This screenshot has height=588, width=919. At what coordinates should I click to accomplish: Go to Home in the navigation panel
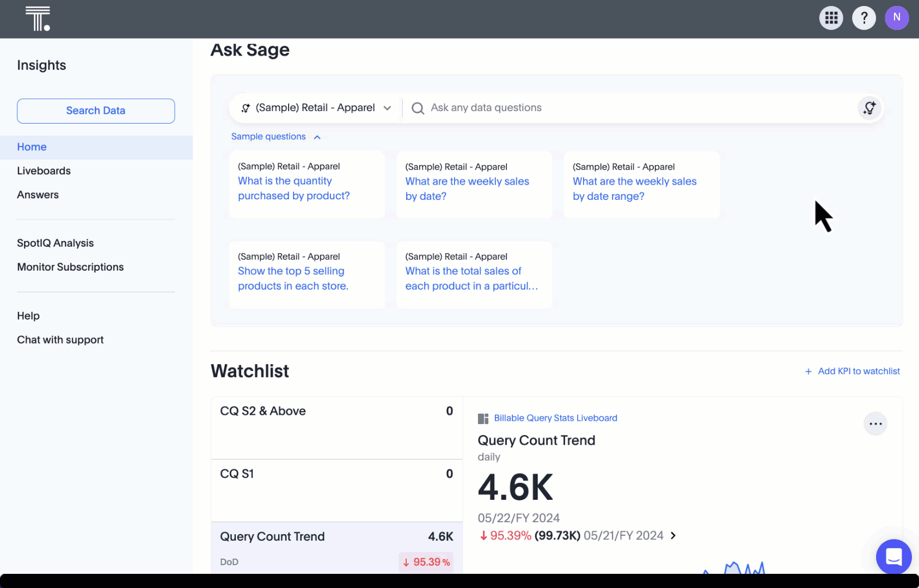click(x=32, y=146)
